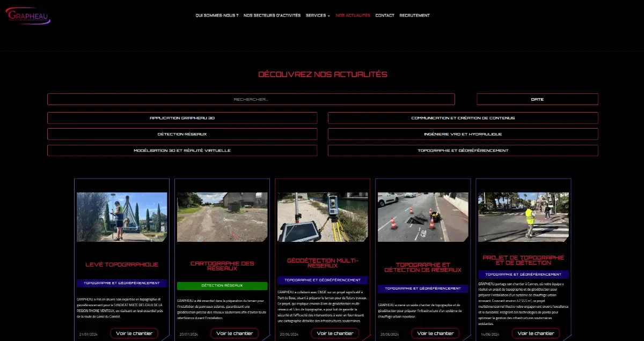
Task: Filter by "Modélisation 3D et réalité virtuelle"
Action: click(182, 151)
